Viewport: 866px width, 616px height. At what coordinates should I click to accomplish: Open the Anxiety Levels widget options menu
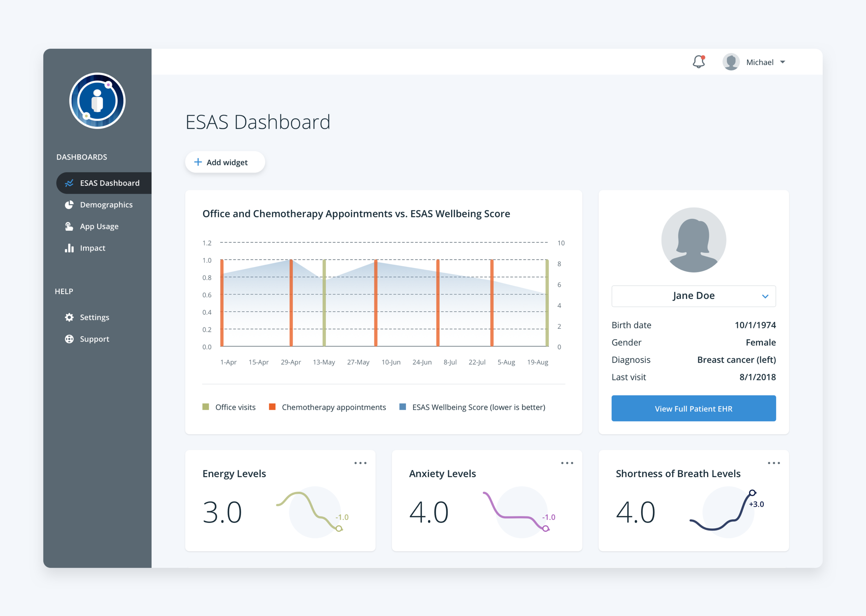pyautogui.click(x=567, y=463)
